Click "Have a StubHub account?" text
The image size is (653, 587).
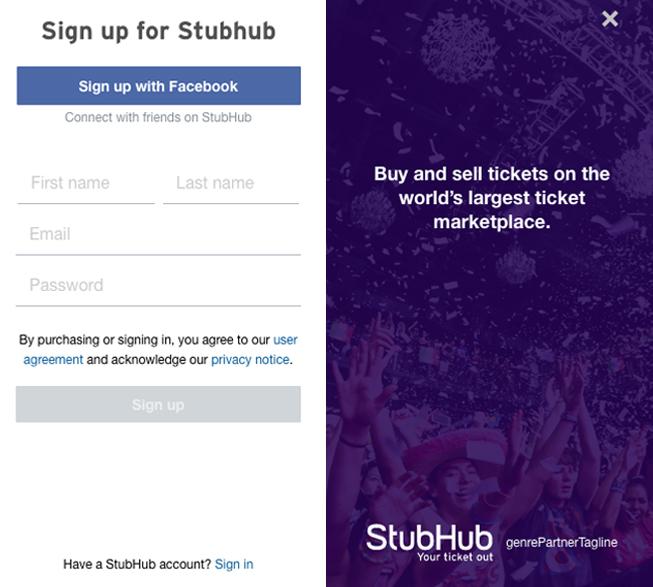137,564
